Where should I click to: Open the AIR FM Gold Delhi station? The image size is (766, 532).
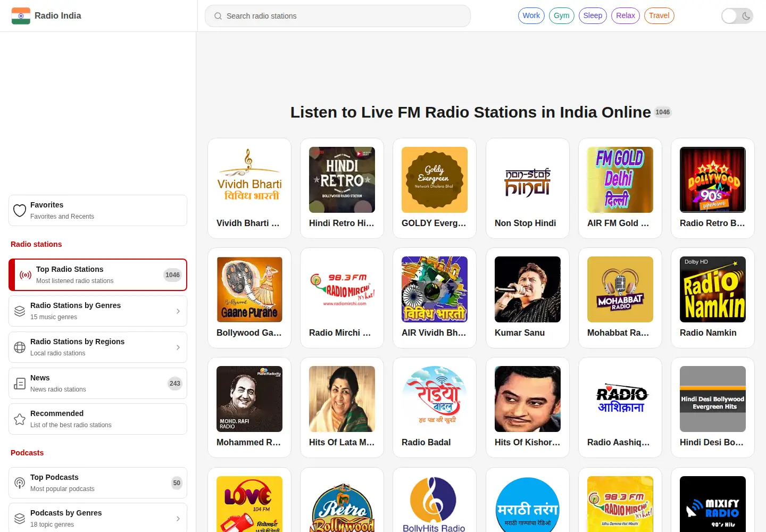(x=620, y=188)
